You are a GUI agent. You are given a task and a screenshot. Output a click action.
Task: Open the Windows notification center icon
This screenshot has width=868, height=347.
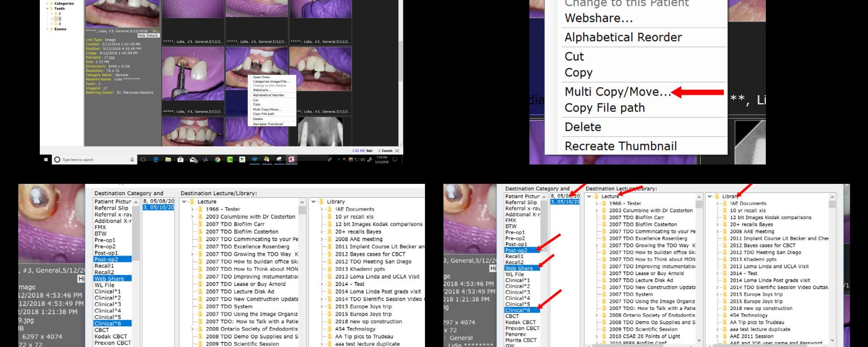pos(395,159)
